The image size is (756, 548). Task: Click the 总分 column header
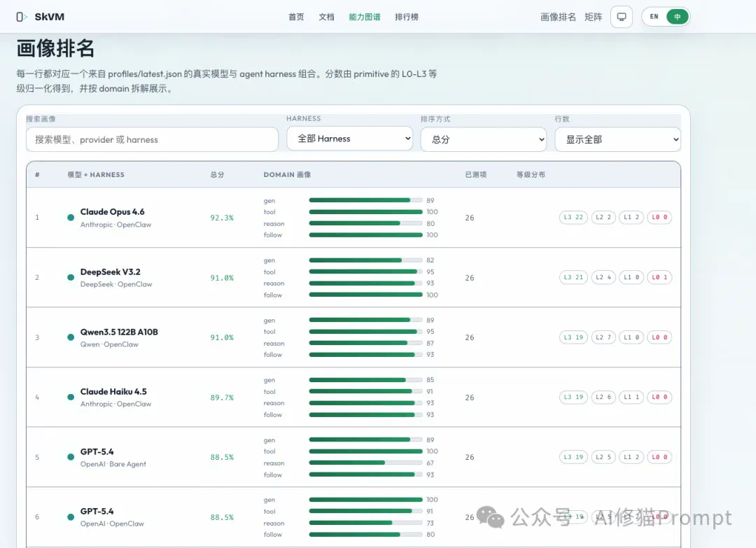click(x=217, y=174)
